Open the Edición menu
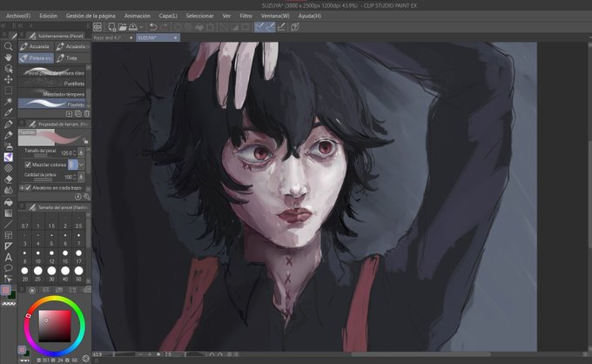The image size is (592, 364). 49,16
